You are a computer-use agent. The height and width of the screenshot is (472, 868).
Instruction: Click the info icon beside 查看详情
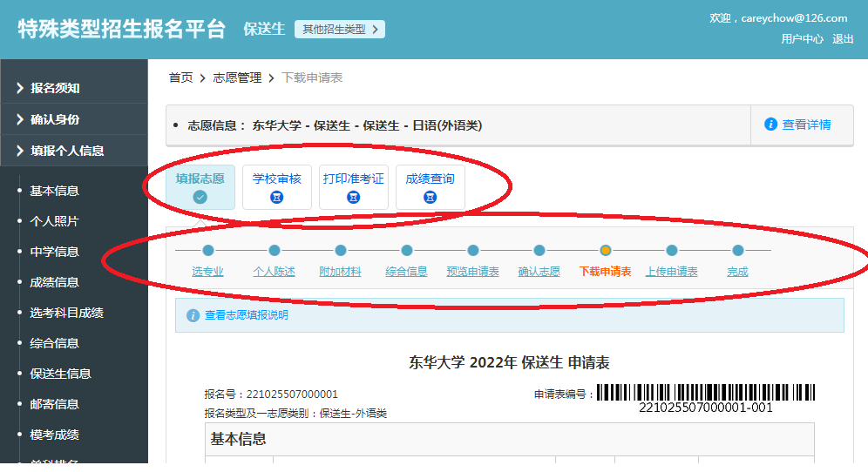point(770,125)
